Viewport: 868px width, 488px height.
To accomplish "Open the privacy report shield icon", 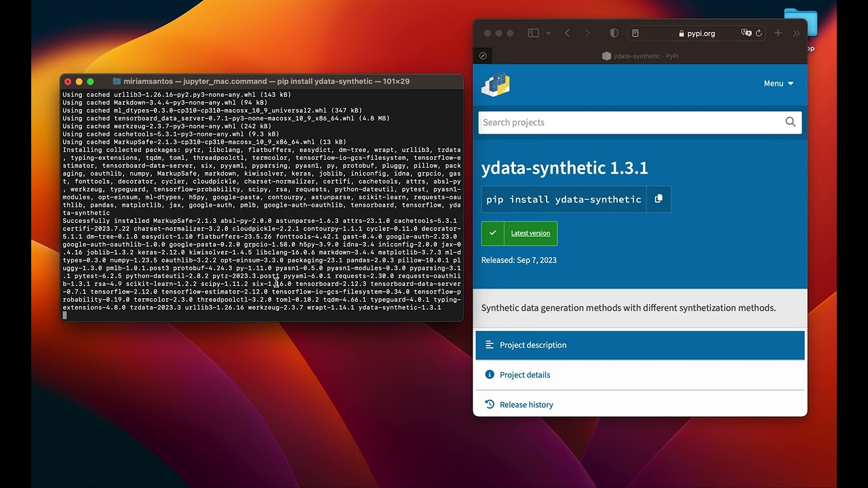I will tap(614, 33).
